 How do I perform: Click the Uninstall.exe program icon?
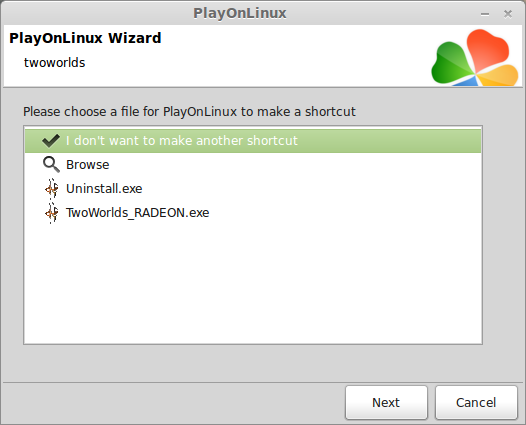pos(51,189)
